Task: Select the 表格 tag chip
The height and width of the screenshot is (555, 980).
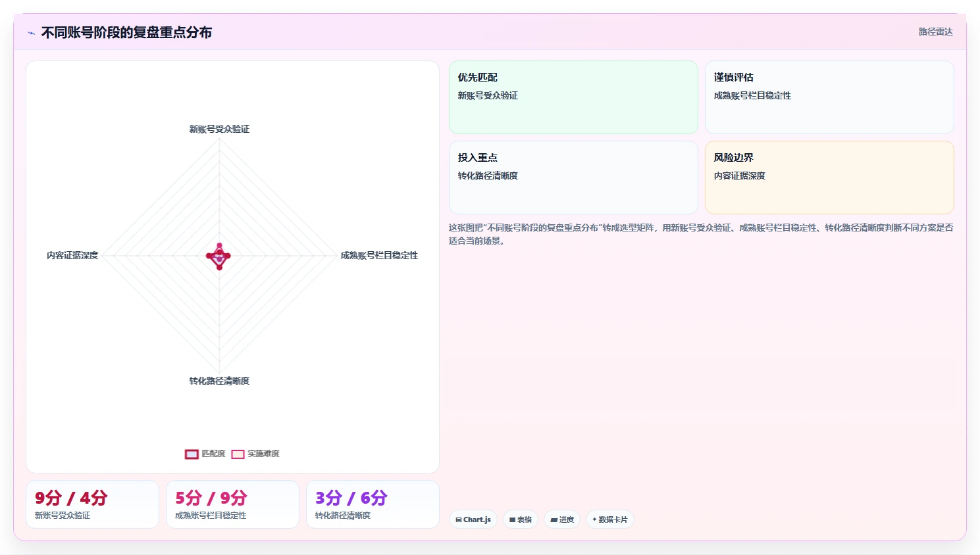Action: click(521, 519)
